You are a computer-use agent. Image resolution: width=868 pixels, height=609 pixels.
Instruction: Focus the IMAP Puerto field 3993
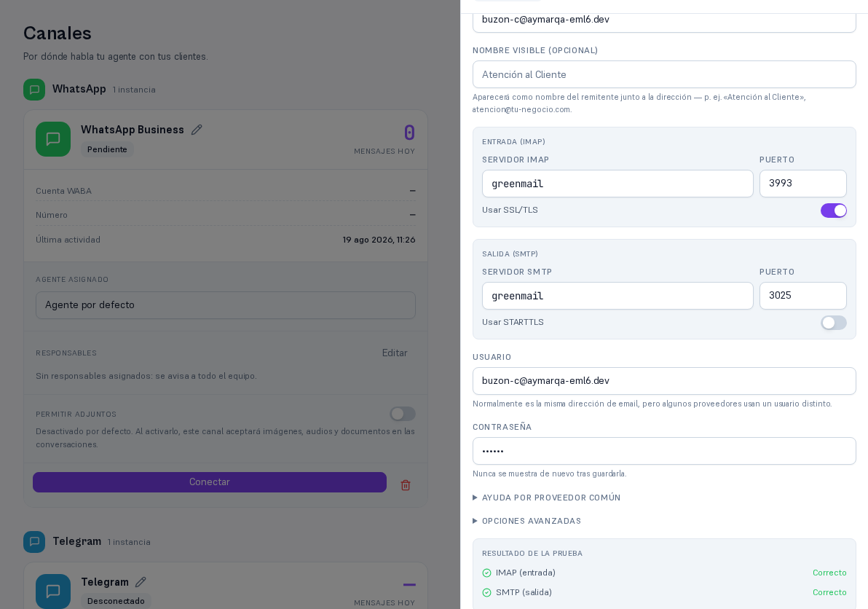pos(802,184)
